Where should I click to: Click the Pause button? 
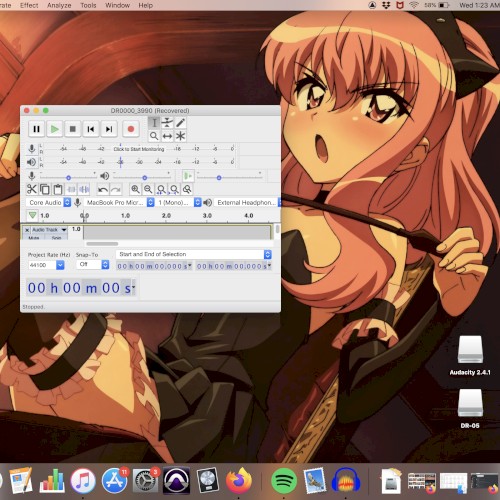tap(36, 129)
